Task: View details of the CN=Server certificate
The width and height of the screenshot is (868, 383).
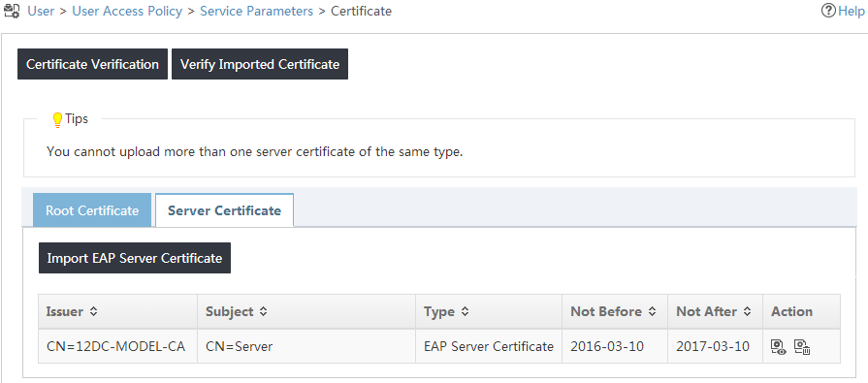Action: 779,347
